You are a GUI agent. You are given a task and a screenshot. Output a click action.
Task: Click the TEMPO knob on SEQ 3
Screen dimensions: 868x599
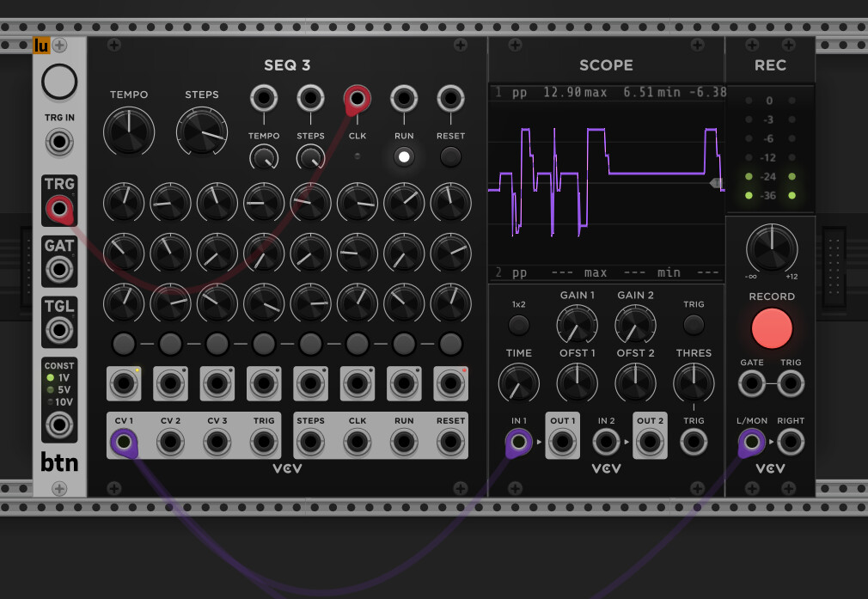click(129, 131)
